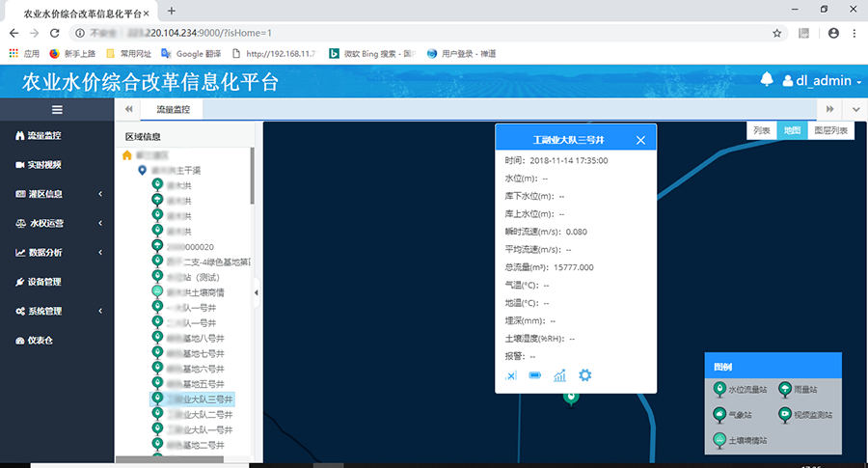Close the 工副业大队三号井 info popup
Image resolution: width=868 pixels, height=468 pixels.
(x=640, y=140)
